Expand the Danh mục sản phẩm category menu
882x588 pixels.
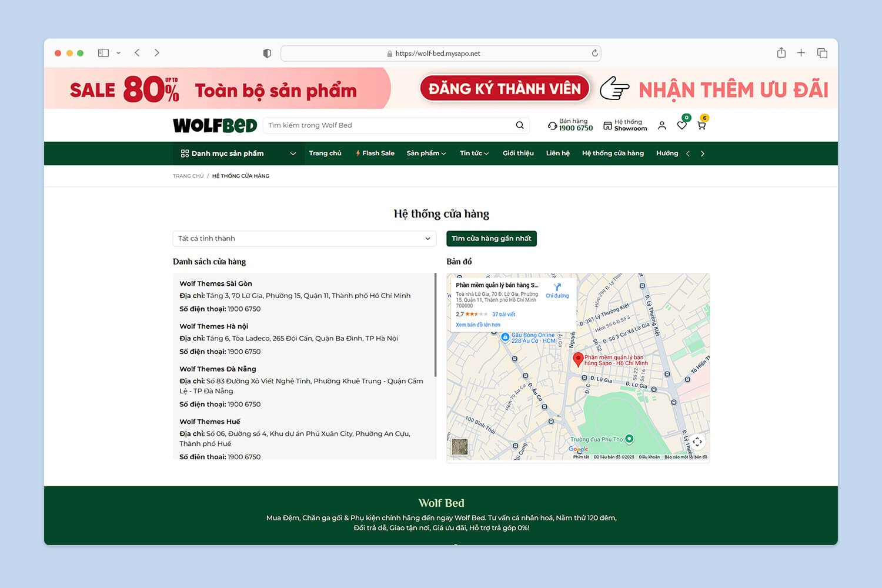coord(238,153)
